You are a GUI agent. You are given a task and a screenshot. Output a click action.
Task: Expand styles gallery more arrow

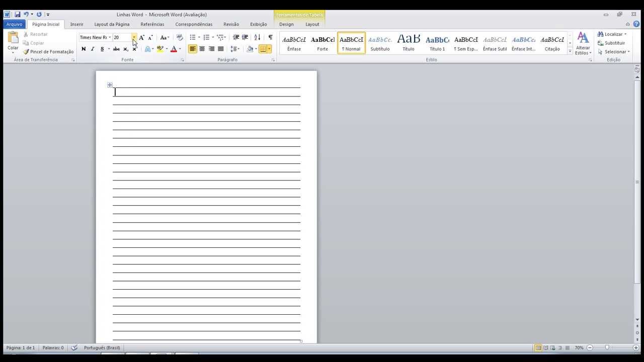point(570,51)
